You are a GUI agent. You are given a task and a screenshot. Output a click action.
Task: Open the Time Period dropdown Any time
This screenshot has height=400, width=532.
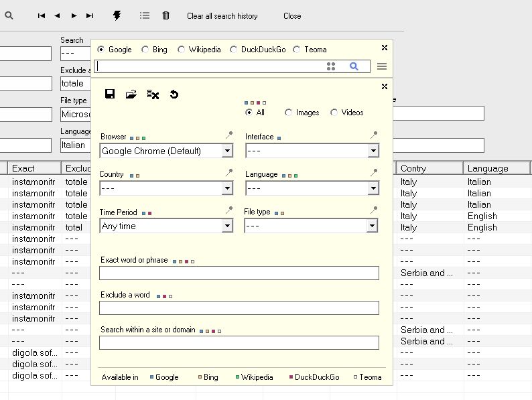coord(166,226)
